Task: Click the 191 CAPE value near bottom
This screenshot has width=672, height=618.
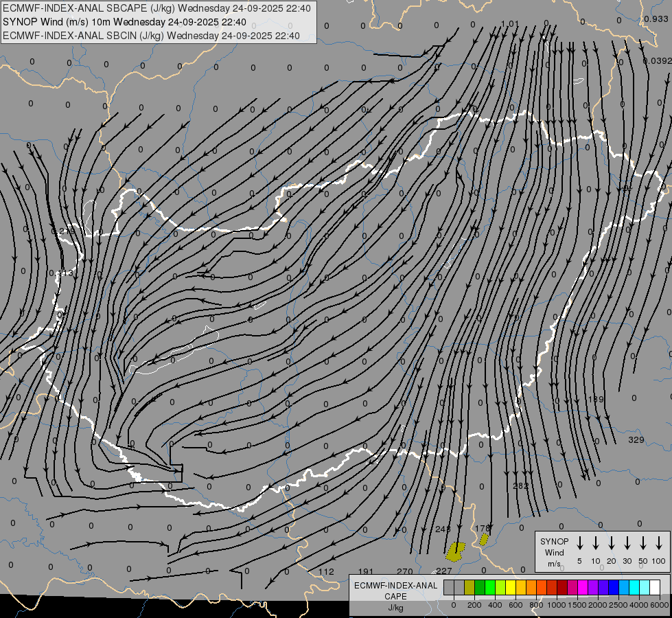Action: pyautogui.click(x=366, y=571)
